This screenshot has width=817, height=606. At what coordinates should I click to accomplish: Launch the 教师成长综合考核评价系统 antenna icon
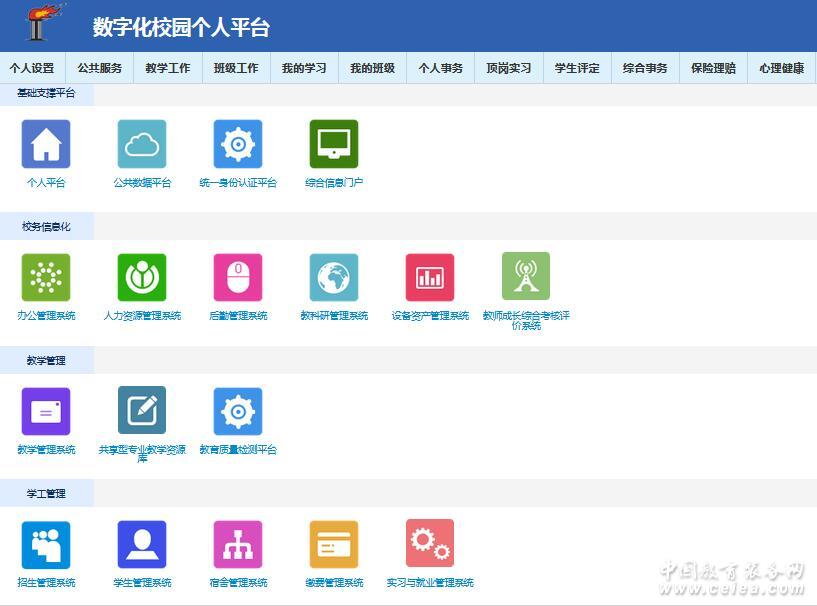[526, 276]
